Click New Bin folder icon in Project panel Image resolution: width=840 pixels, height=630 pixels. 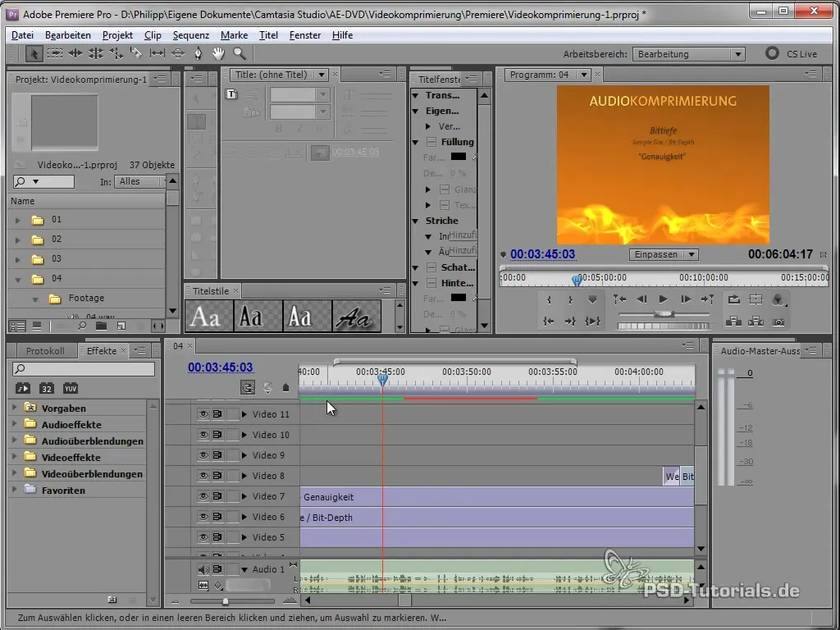101,326
